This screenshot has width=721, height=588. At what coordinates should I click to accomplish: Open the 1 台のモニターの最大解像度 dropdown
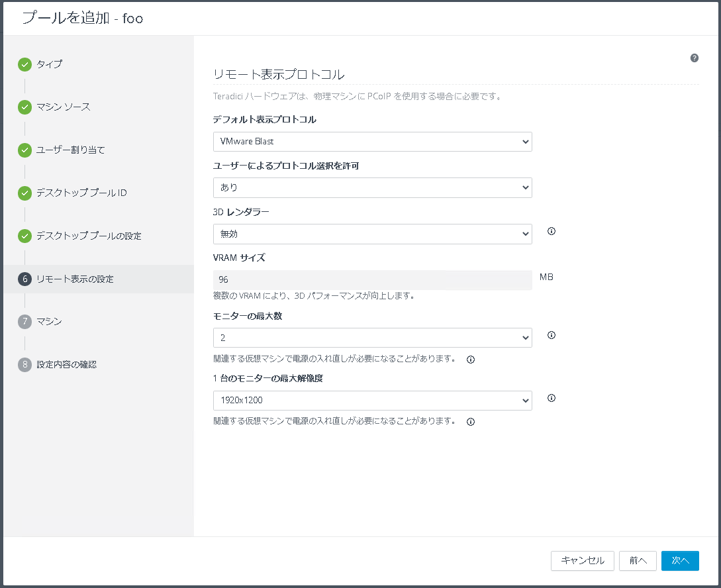tap(373, 401)
